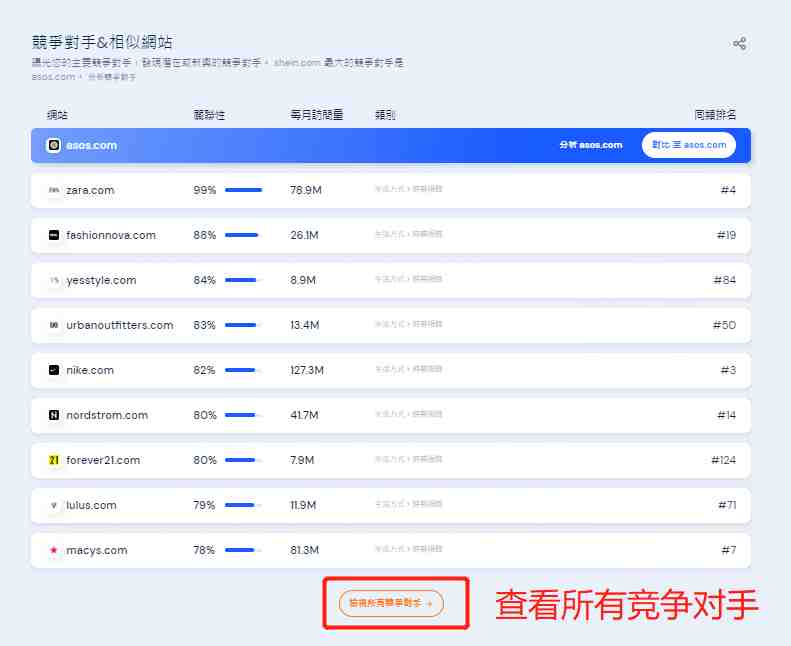Click the 網站 column header
Viewport: 791px width, 646px height.
[x=57, y=115]
